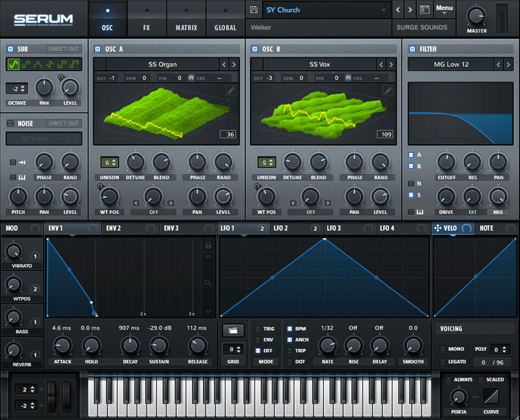Viewport: 520px width, 420px height.
Task: Select the ENV 2 tab
Action: coord(130,228)
